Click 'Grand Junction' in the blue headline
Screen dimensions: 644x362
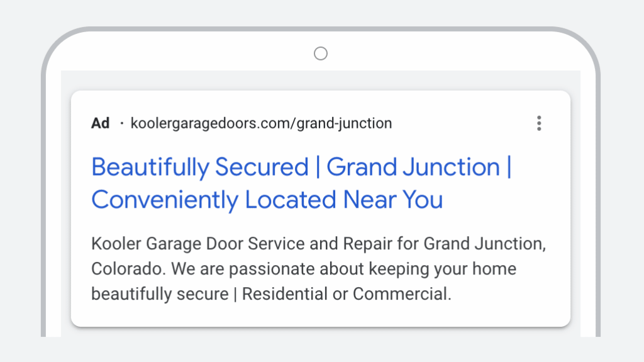click(x=413, y=167)
